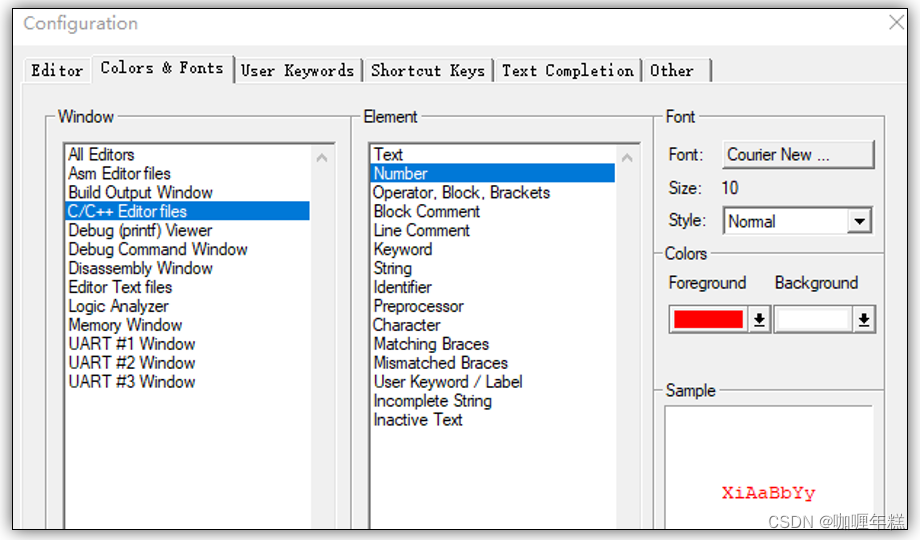Switch to the Editor tab
The height and width of the screenshot is (540, 920).
pyautogui.click(x=57, y=70)
